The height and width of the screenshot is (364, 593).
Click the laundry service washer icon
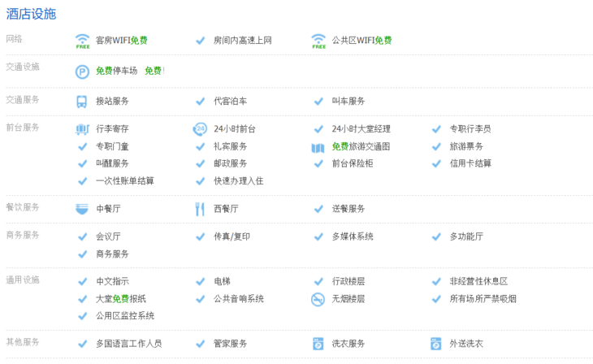tap(318, 344)
